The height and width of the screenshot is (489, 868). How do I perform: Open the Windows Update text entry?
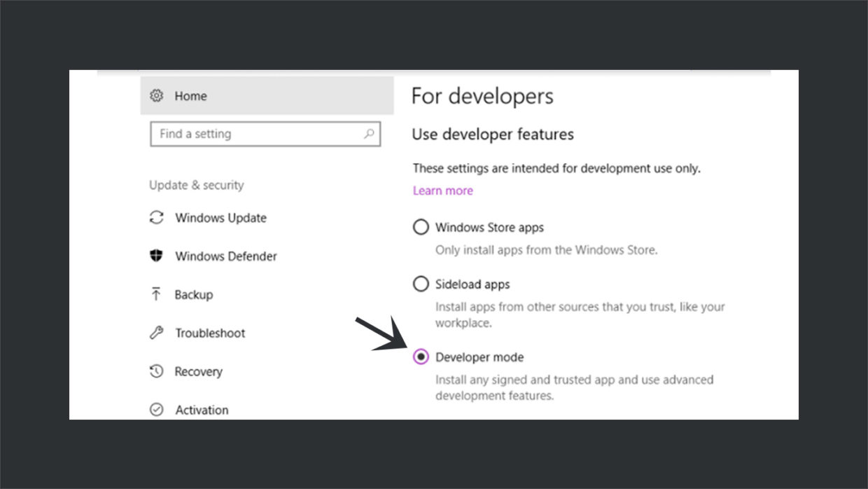[220, 218]
